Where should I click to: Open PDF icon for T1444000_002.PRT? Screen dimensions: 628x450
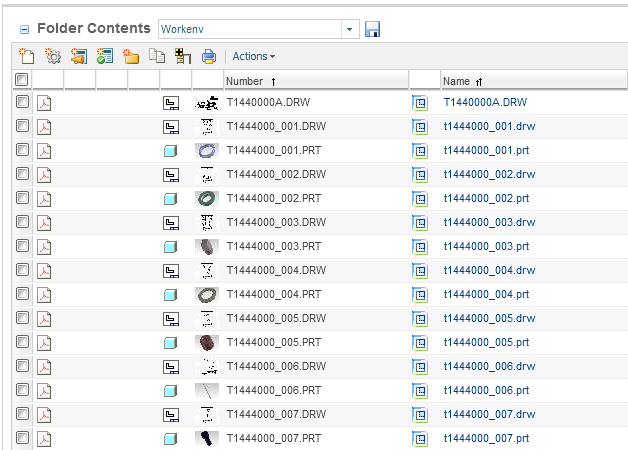(x=44, y=199)
